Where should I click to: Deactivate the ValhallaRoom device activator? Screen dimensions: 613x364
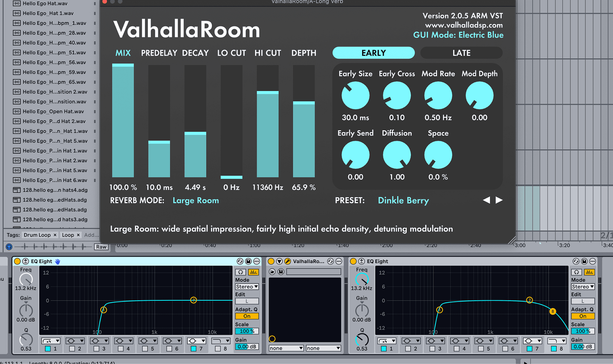pyautogui.click(x=270, y=261)
